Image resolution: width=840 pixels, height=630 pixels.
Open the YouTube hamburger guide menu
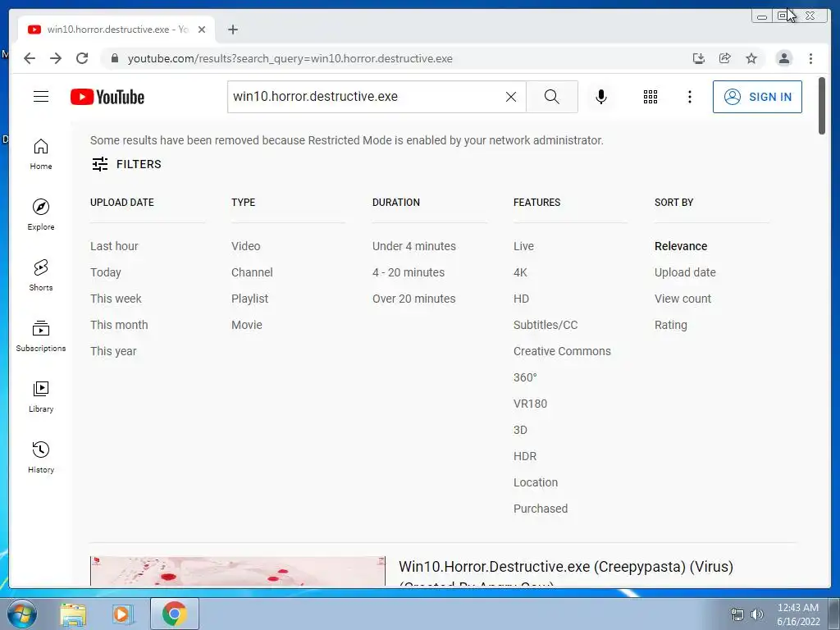(41, 97)
